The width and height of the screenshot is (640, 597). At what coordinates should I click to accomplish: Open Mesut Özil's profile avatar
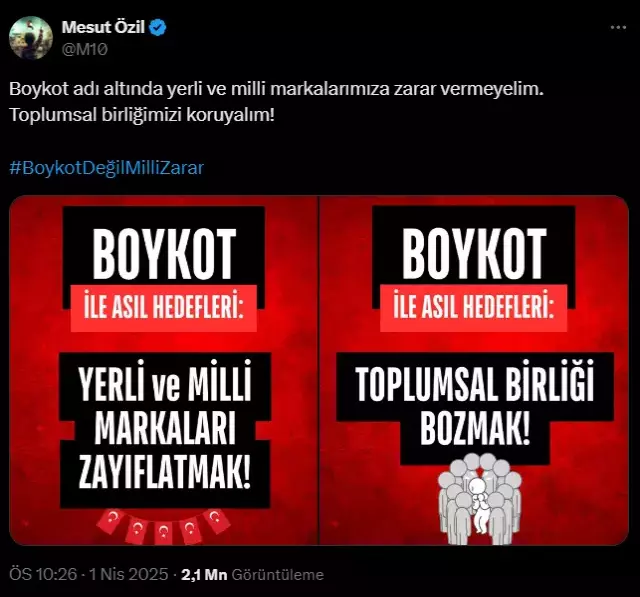click(31, 38)
